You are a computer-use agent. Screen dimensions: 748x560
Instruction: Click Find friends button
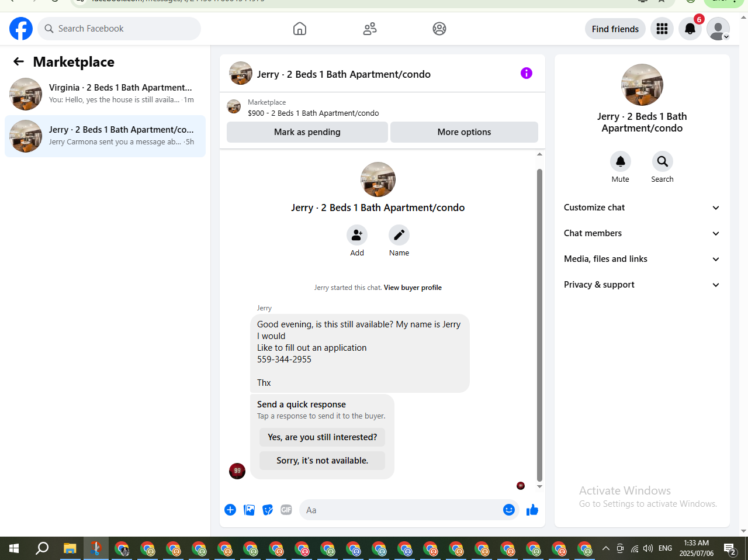[615, 29]
